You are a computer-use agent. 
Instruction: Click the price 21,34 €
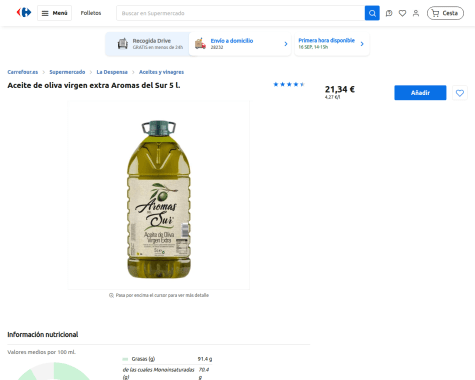[x=340, y=89]
